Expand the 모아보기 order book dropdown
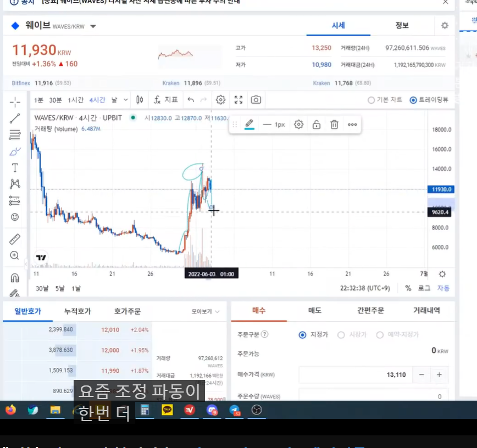This screenshot has width=477, height=448. click(x=206, y=311)
